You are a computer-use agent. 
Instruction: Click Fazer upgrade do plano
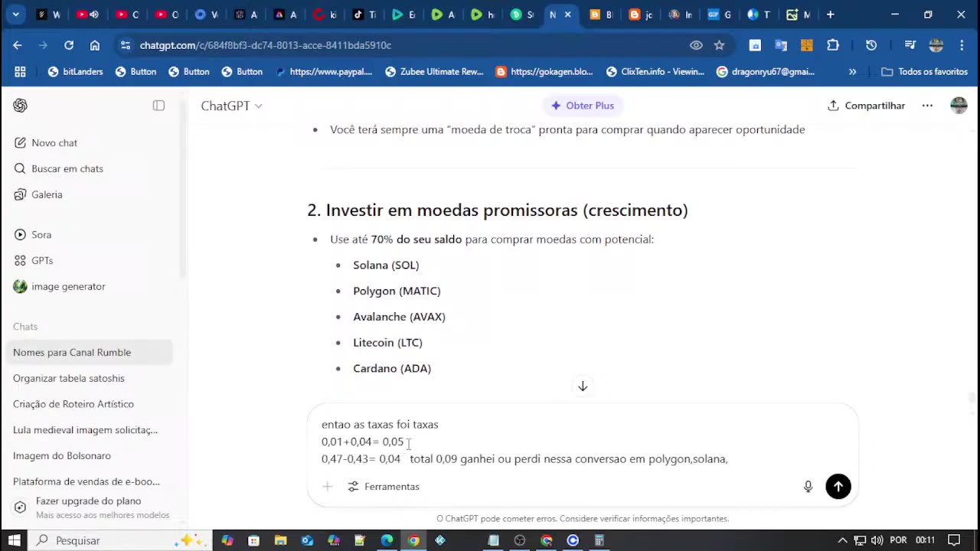[91, 507]
